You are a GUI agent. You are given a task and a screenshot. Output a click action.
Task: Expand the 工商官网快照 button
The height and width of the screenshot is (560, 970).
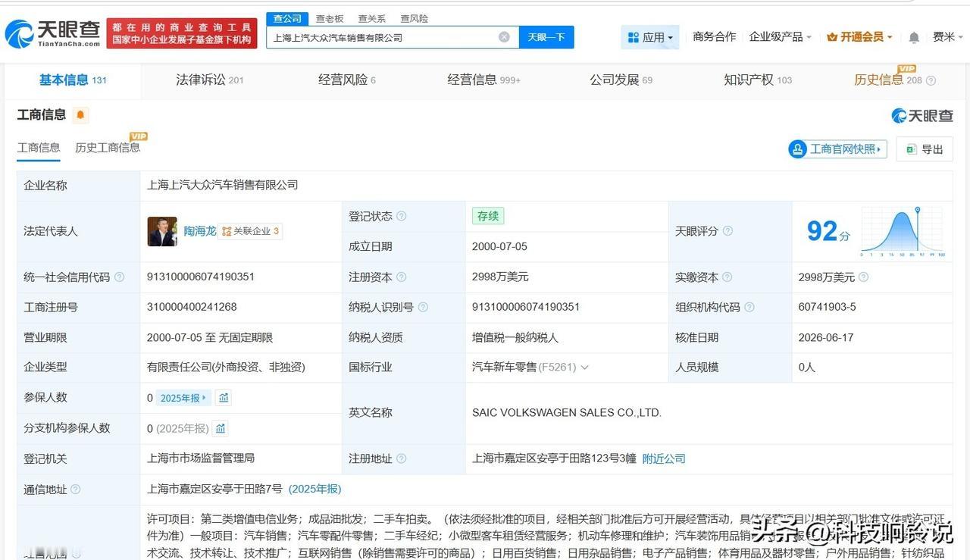(837, 149)
